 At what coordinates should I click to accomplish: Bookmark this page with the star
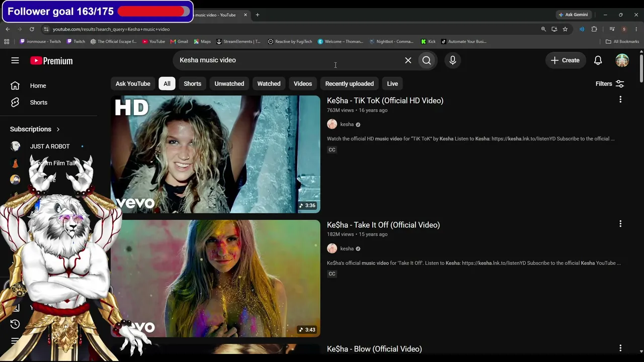coord(565,29)
